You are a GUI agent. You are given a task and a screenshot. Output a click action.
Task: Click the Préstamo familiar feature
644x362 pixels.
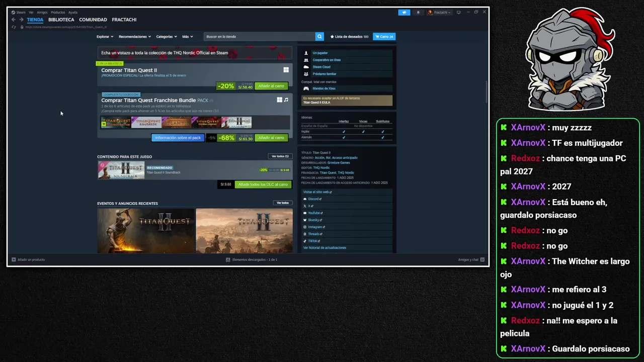pyautogui.click(x=347, y=74)
